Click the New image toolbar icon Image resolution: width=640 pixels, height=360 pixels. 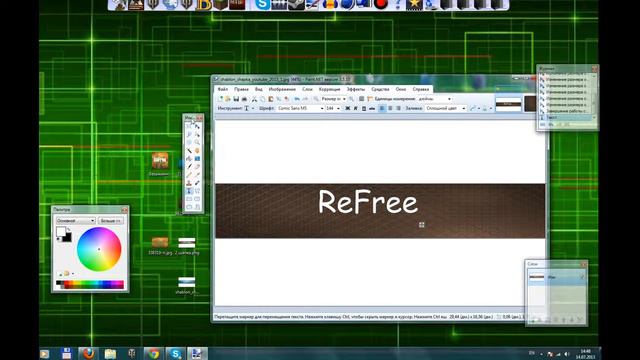coord(220,99)
